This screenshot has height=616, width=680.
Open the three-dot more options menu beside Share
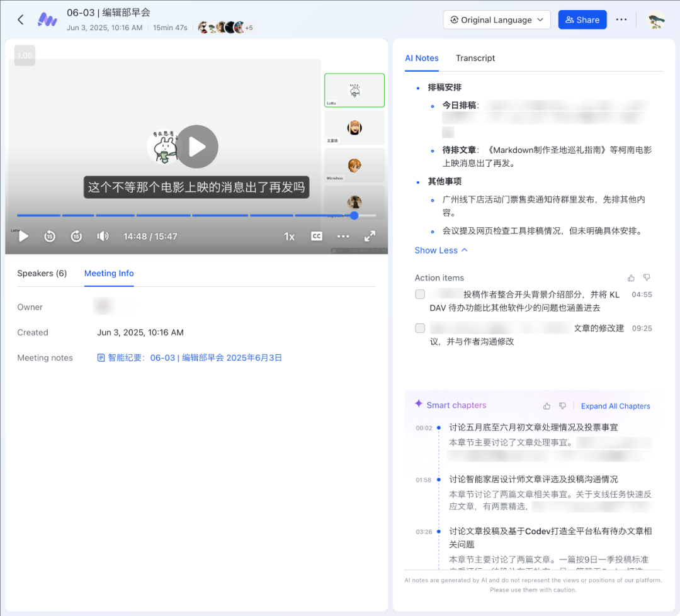[x=621, y=20]
